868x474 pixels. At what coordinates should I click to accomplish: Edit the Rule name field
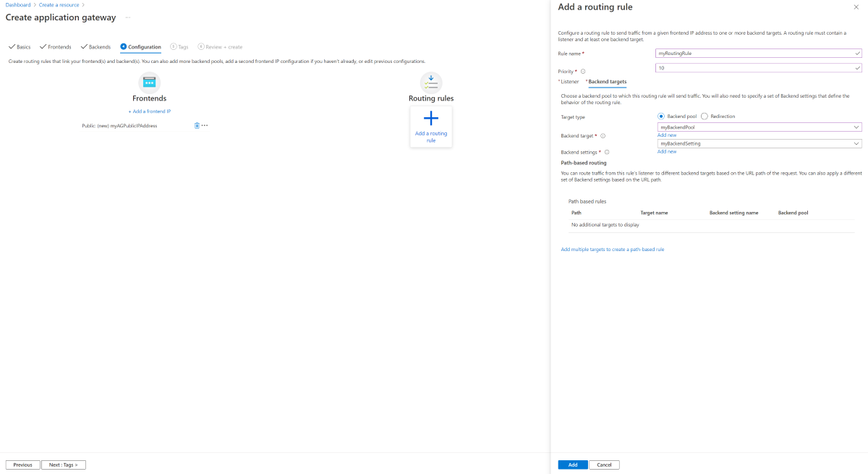[x=759, y=53]
